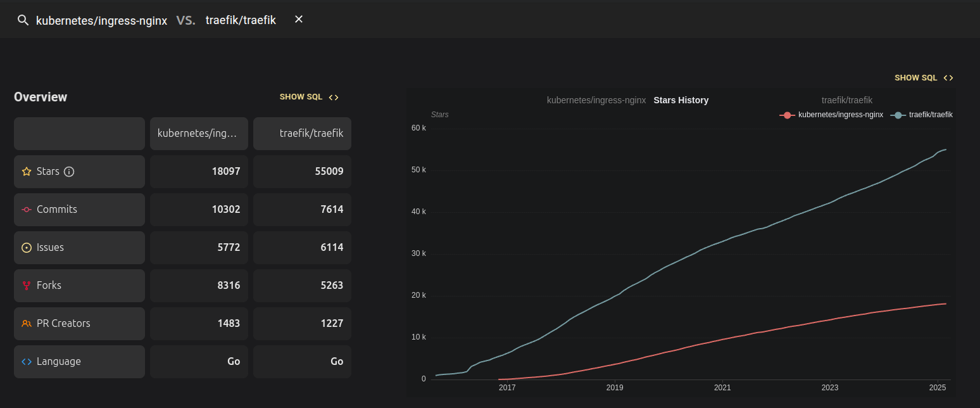Click the Stars star icon

27,172
